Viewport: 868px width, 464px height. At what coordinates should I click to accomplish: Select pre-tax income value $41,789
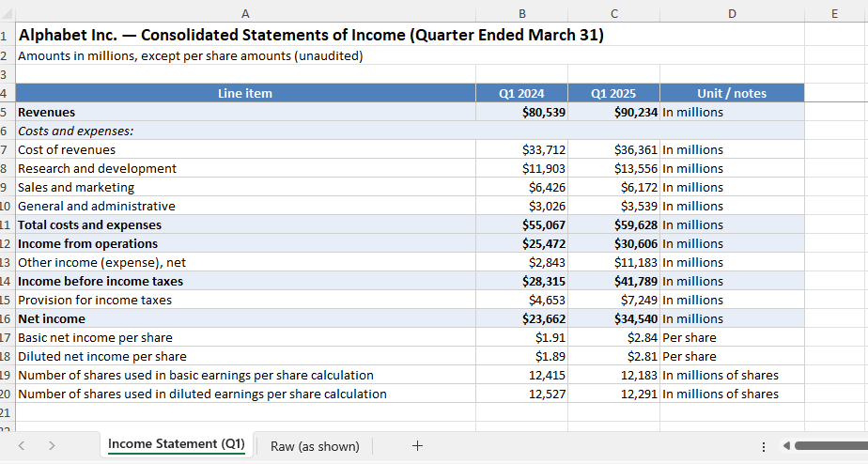pos(613,281)
